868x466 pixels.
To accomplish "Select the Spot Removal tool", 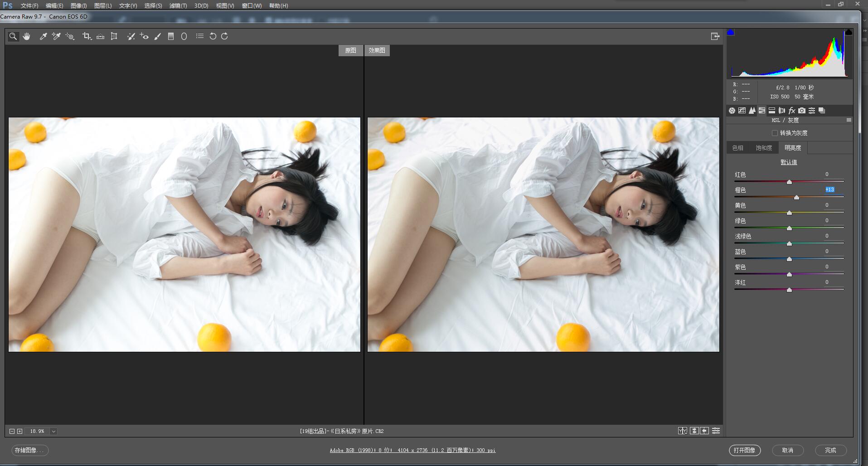I will (x=131, y=36).
